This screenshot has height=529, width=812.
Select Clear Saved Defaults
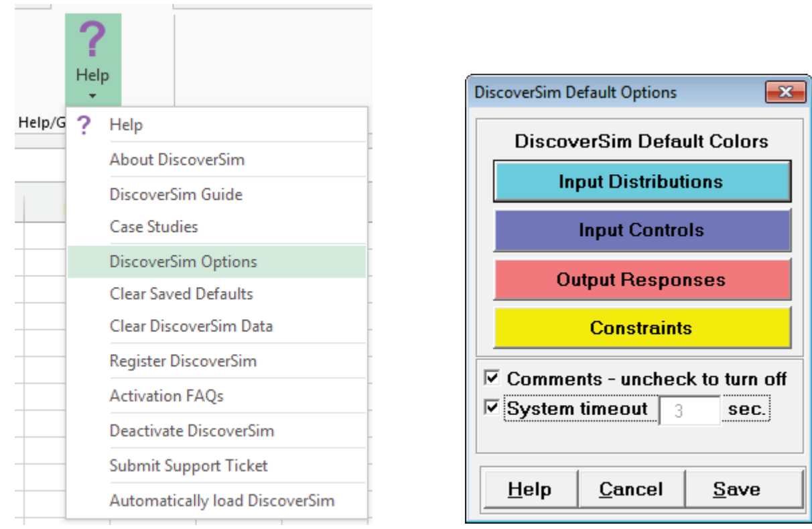point(181,294)
